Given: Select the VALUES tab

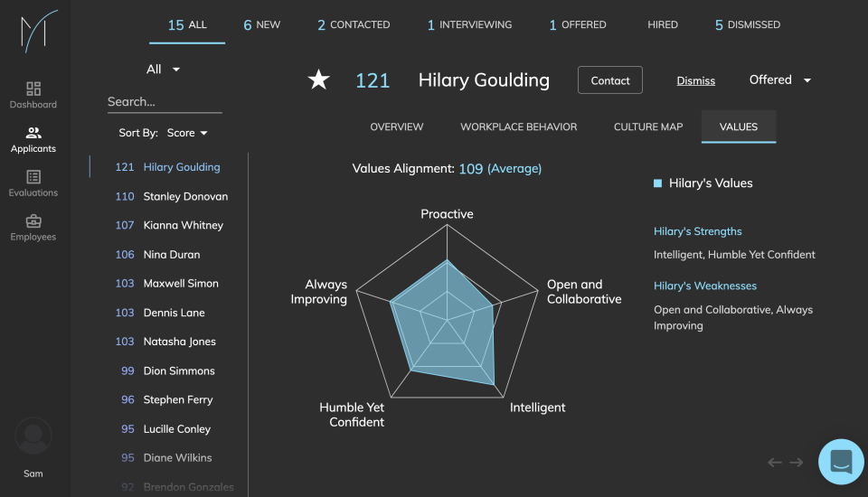Looking at the screenshot, I should coord(739,127).
